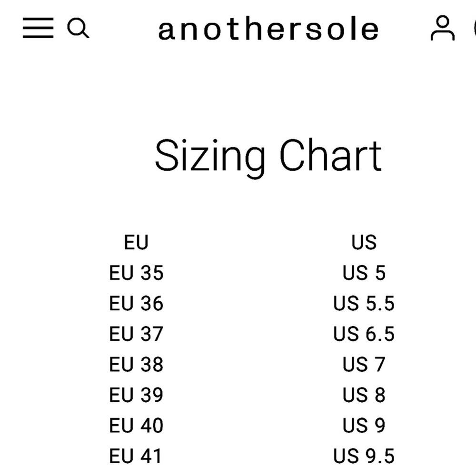
Task: Select the EU column header
Action: (136, 242)
